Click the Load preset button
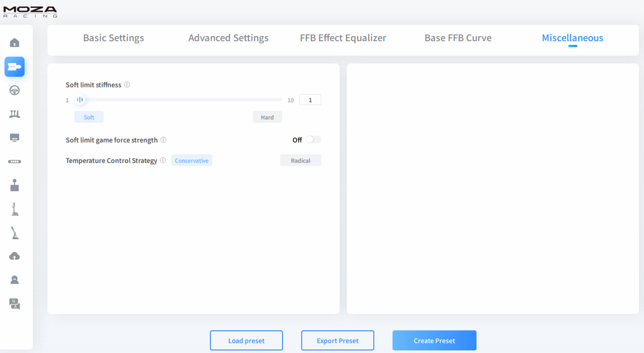Viewport: 644px width, 353px height. coord(246,340)
